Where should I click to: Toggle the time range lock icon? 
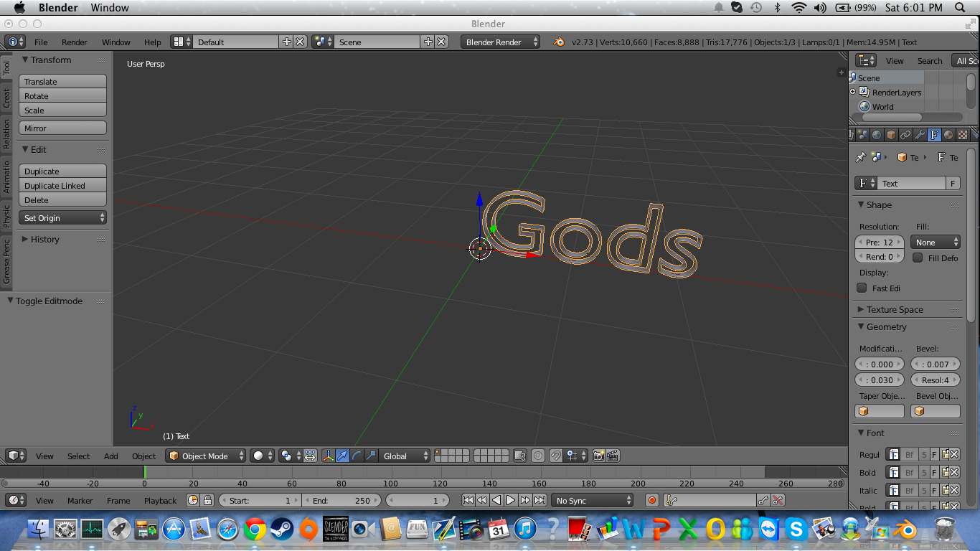207,500
